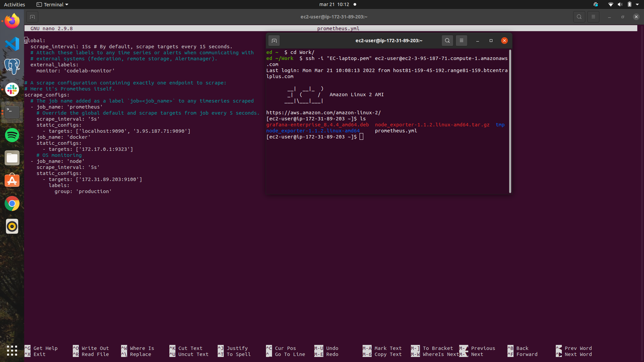Click the new tab icon in front terminal
Image resolution: width=644 pixels, height=362 pixels.
(x=274, y=41)
